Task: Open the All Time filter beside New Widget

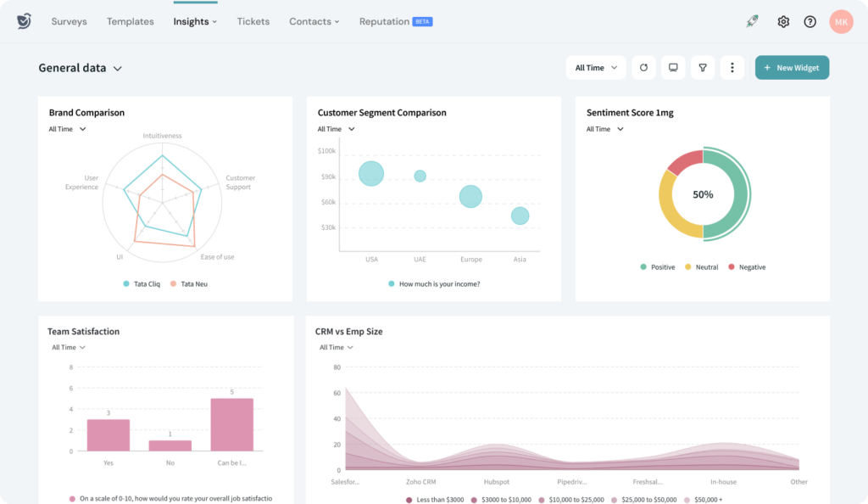Action: coord(596,67)
